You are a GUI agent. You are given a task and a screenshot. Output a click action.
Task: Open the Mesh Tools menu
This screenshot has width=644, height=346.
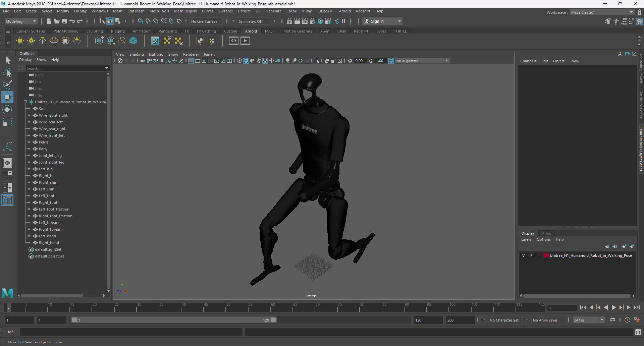(x=159, y=11)
